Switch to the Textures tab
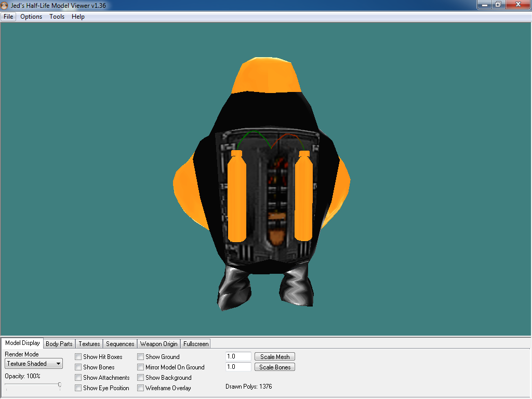Image resolution: width=532 pixels, height=399 pixels. [89, 344]
